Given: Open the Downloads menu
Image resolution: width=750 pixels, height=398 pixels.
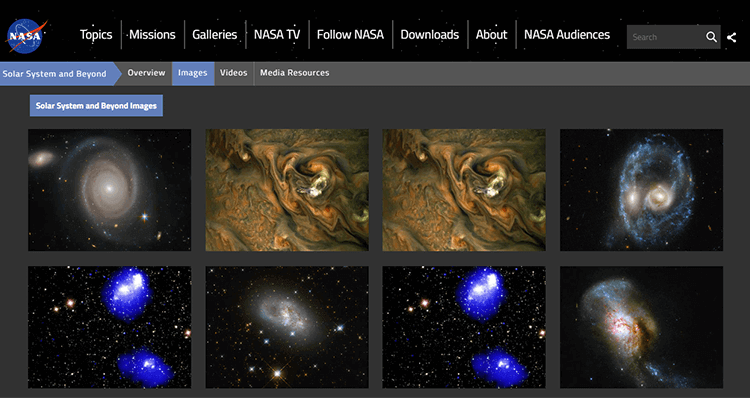Looking at the screenshot, I should coord(430,34).
